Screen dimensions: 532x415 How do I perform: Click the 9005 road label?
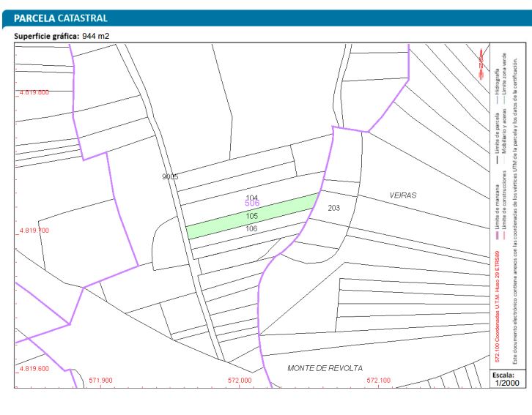click(170, 177)
